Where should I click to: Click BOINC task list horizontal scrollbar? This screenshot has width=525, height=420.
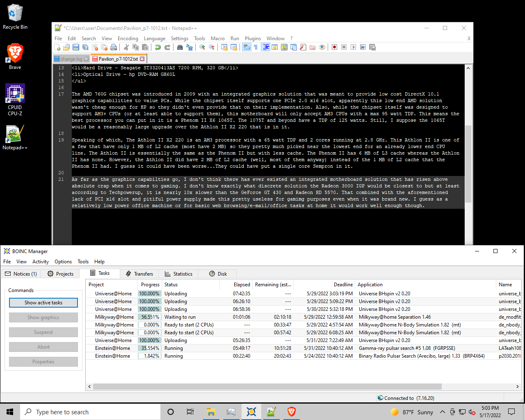[267, 387]
